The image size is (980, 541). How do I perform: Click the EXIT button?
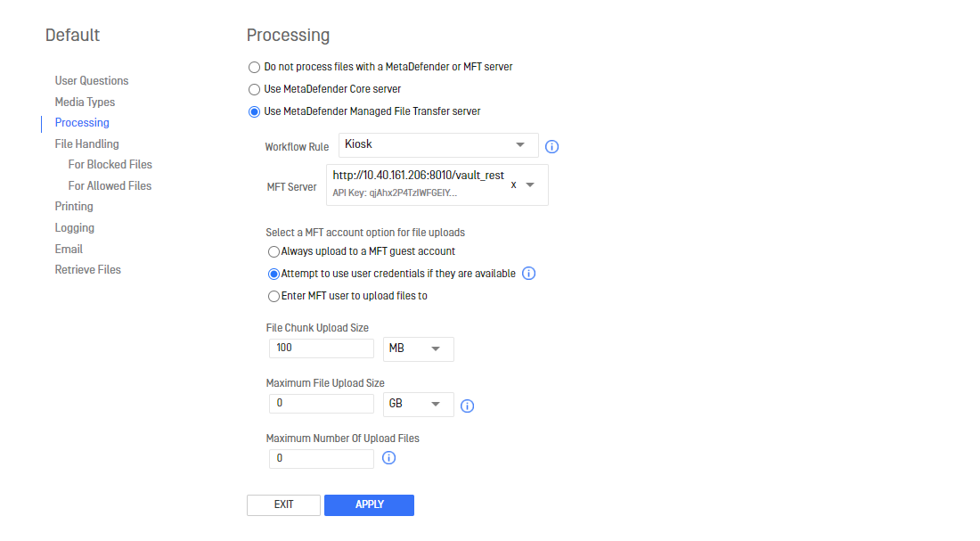click(283, 504)
